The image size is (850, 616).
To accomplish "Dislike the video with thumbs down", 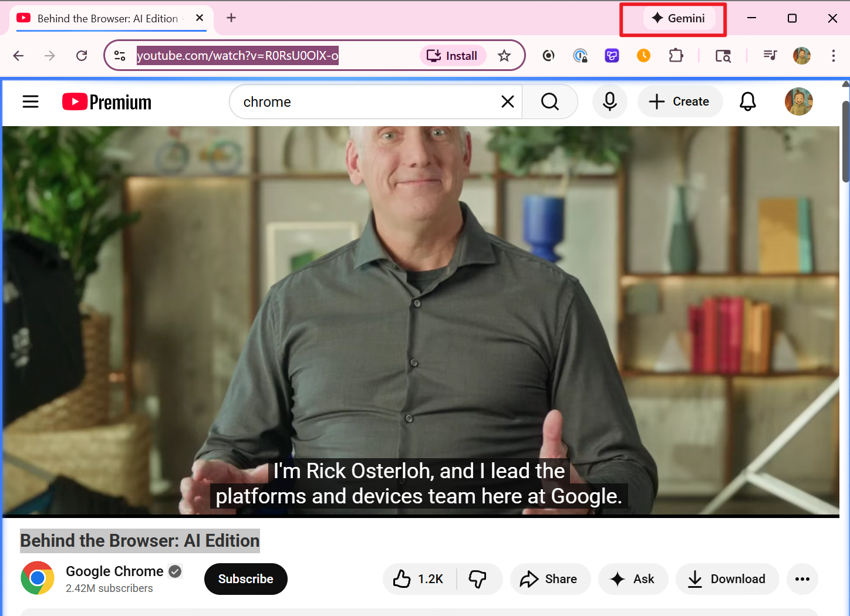I will (478, 579).
